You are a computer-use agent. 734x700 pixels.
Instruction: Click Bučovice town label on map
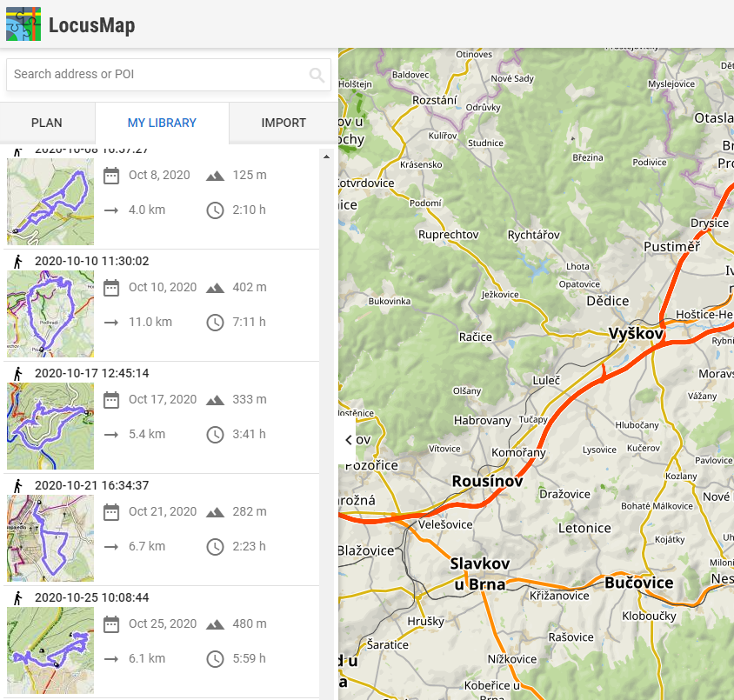click(x=639, y=583)
